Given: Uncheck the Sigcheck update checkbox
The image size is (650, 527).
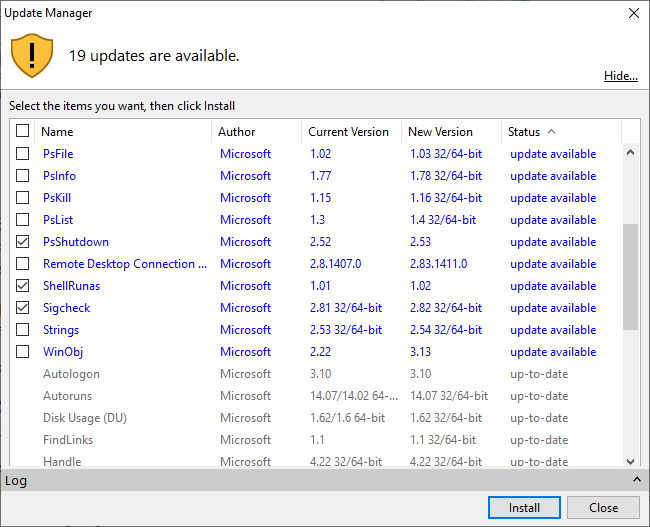Looking at the screenshot, I should (x=22, y=307).
